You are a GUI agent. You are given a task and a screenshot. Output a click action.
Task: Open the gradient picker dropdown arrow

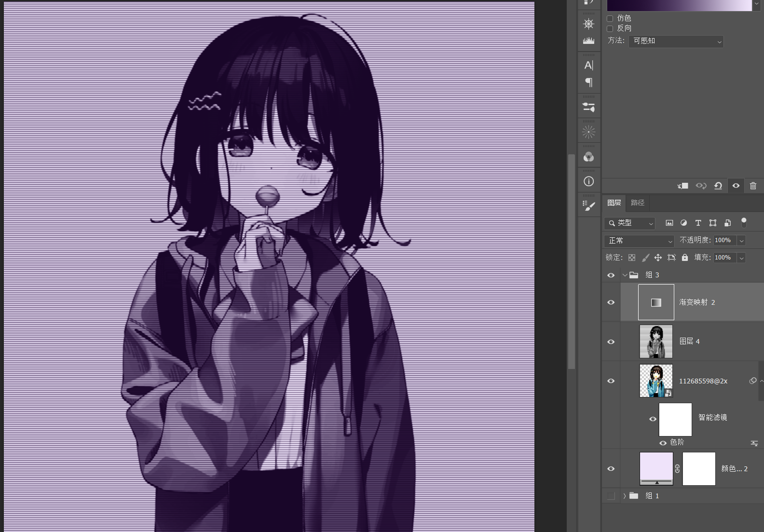coord(757,4)
